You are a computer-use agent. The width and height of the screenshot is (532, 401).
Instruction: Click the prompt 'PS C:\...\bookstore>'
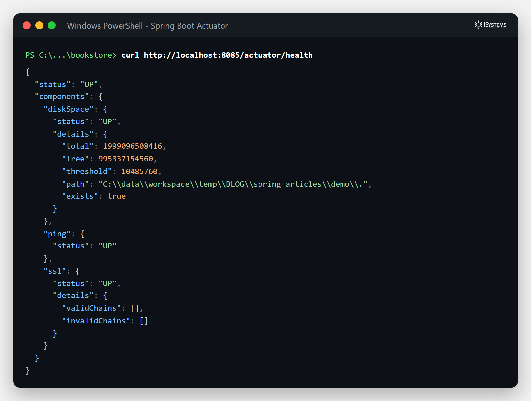pyautogui.click(x=71, y=55)
